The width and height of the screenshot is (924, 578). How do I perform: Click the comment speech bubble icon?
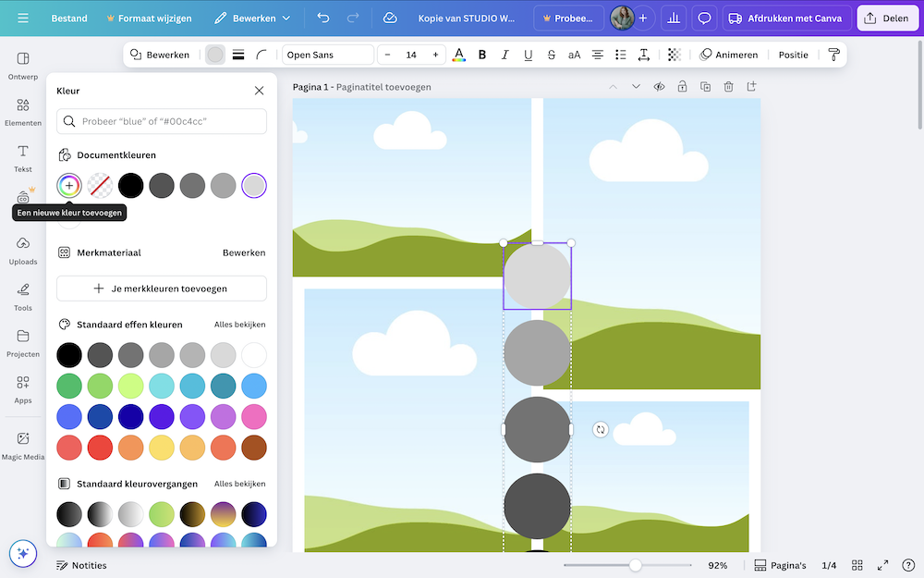[x=704, y=18]
